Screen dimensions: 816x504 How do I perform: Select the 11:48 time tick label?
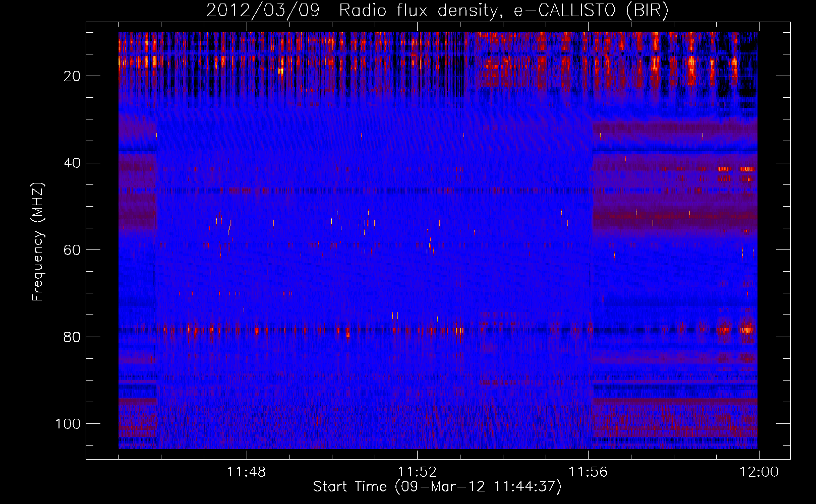click(246, 472)
